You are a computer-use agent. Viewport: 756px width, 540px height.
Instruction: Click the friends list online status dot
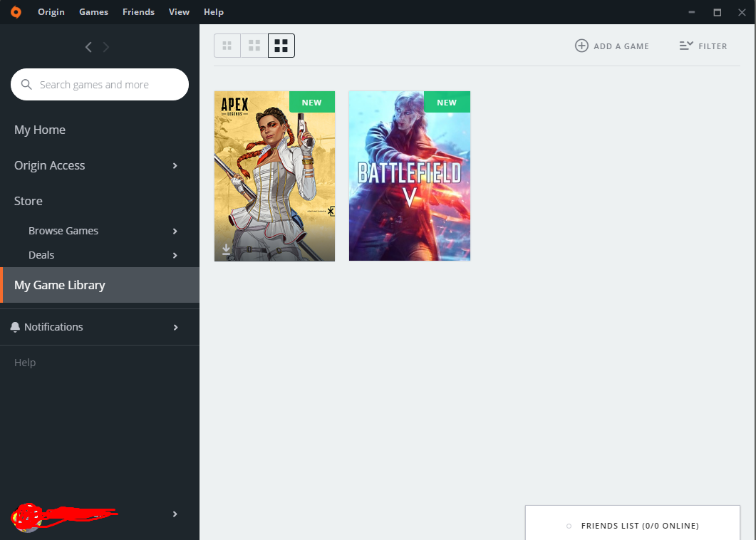point(569,526)
